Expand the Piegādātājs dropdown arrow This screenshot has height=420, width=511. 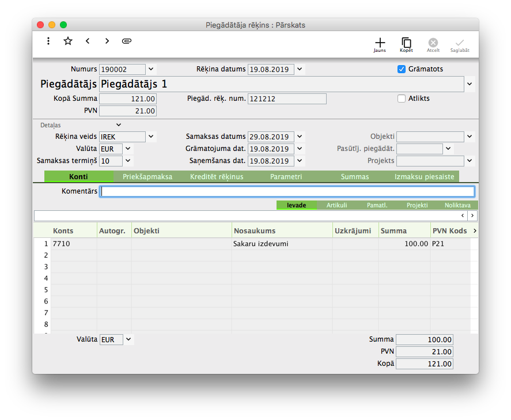pos(470,84)
